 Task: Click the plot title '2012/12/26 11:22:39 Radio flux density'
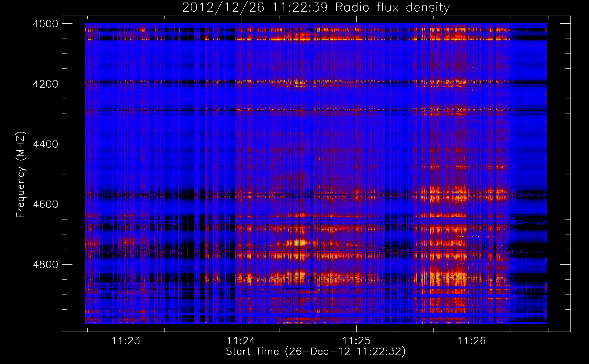pyautogui.click(x=316, y=8)
